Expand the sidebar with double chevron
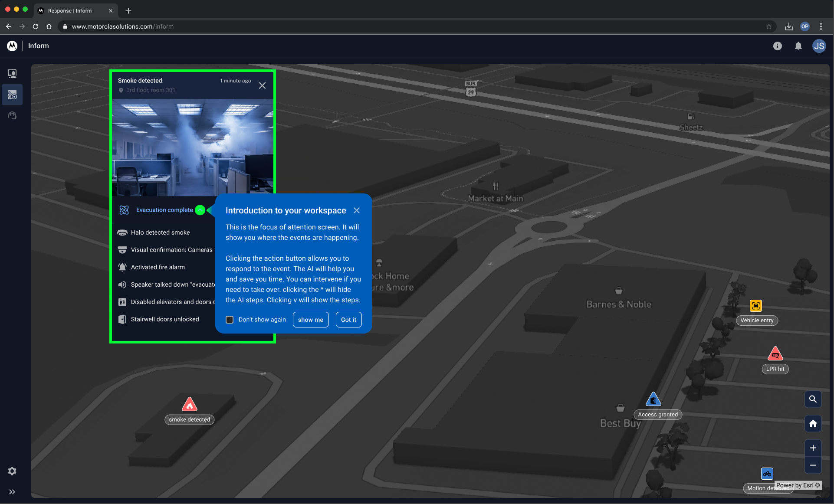834x504 pixels. point(12,492)
